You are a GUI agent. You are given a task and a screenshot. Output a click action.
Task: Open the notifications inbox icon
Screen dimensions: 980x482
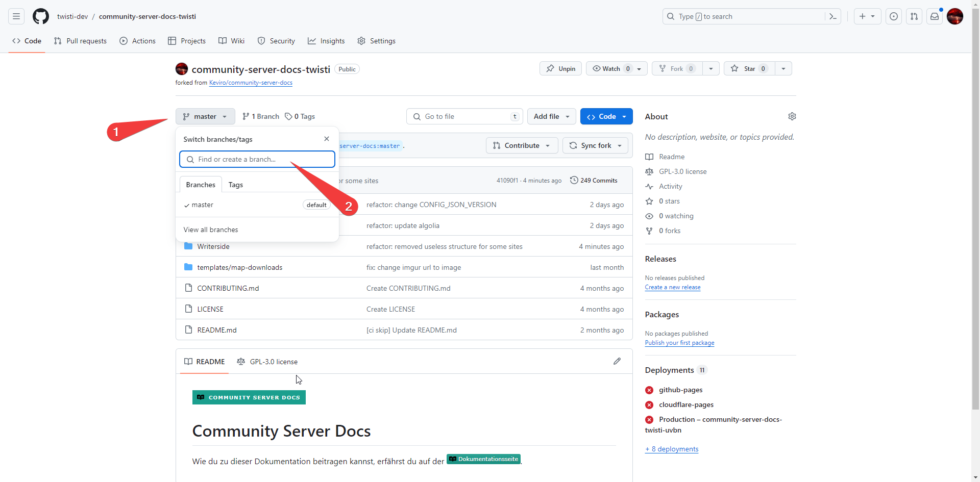pyautogui.click(x=935, y=16)
